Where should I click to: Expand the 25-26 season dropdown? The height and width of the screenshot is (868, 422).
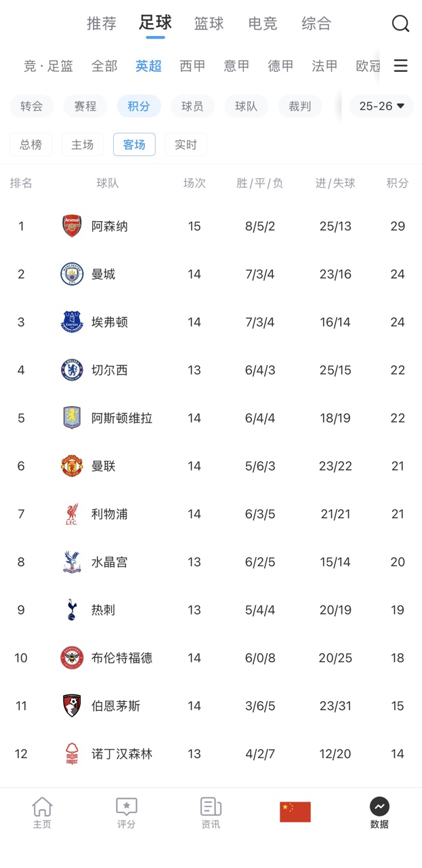coord(381,106)
